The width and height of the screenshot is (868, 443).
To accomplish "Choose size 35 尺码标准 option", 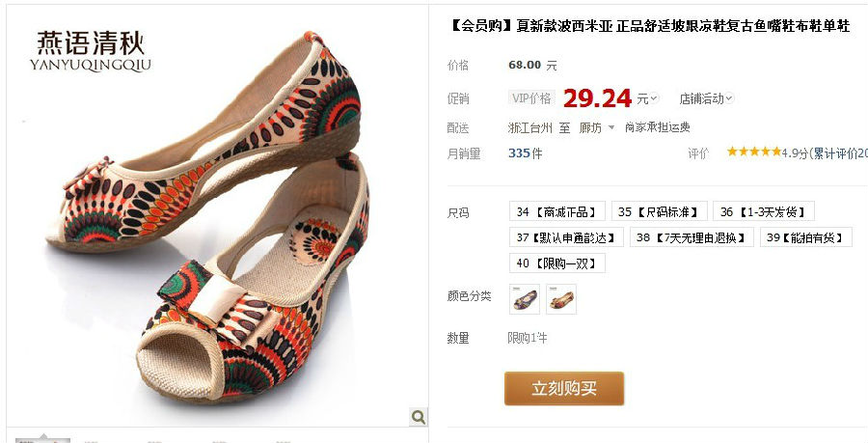I will (660, 211).
